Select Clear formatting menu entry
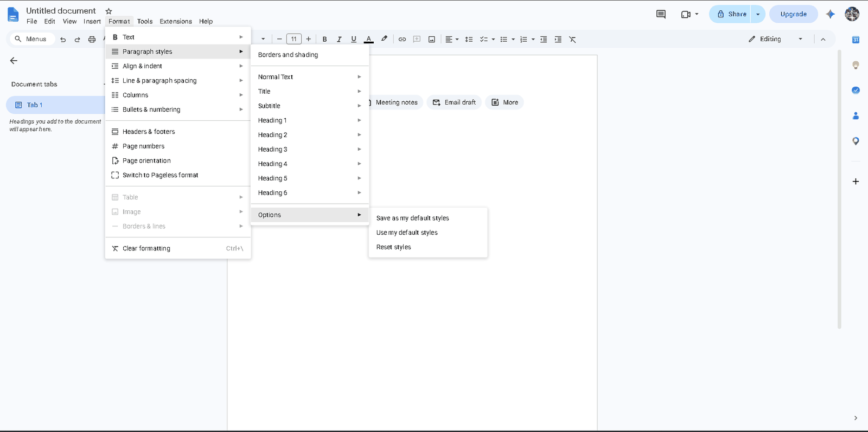 pyautogui.click(x=178, y=248)
